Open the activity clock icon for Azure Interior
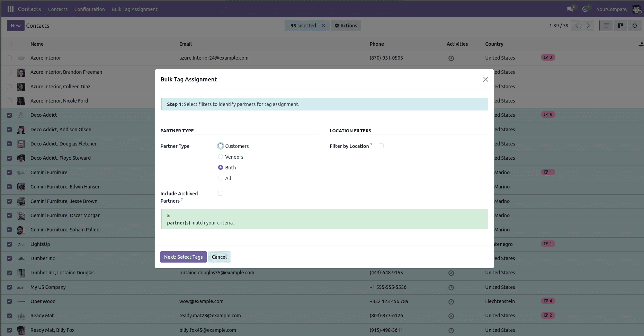 tap(451, 58)
